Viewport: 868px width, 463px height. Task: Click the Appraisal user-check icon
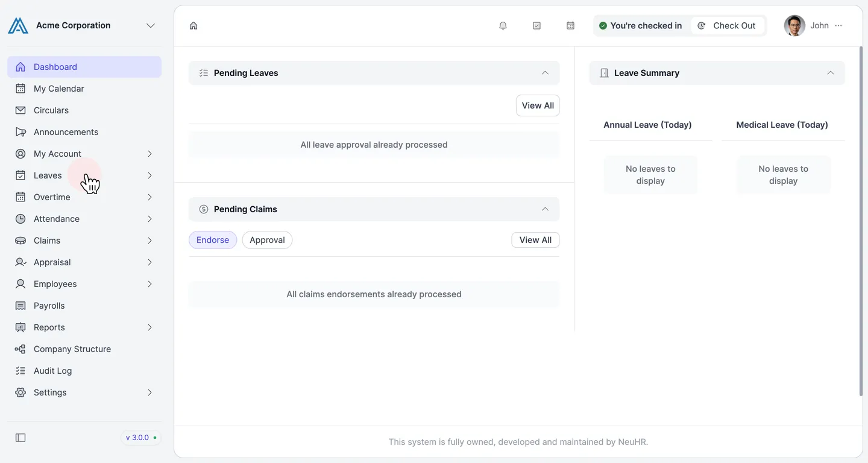(20, 262)
